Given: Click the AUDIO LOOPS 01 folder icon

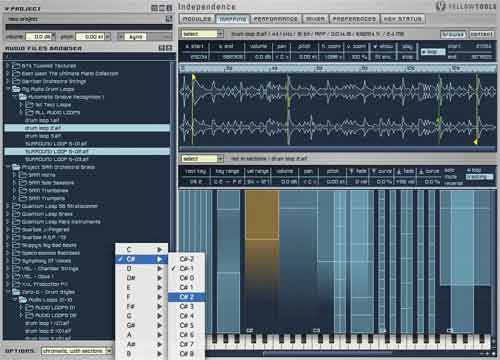Looking at the screenshot, I should point(30,307).
